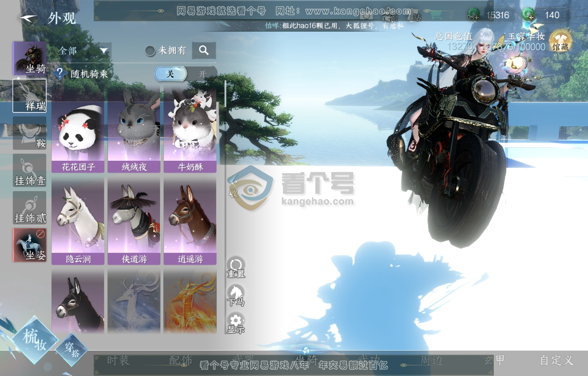This screenshot has height=376, width=588.
Task: Click the search magnifier icon
Action: coord(204,50)
